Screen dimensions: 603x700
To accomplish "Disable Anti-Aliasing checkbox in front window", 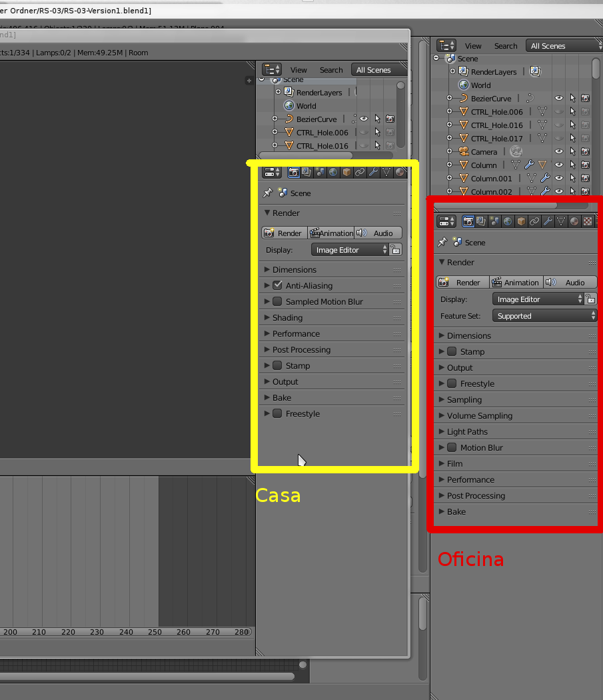I will (277, 285).
